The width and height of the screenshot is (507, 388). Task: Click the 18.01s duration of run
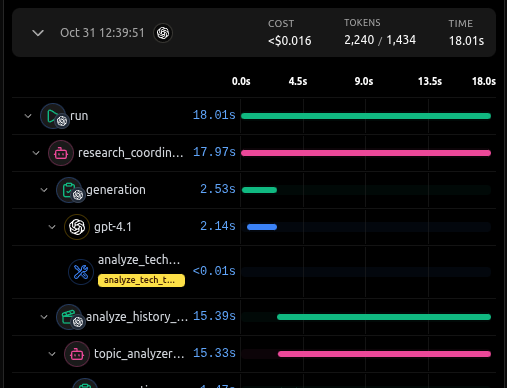(214, 115)
